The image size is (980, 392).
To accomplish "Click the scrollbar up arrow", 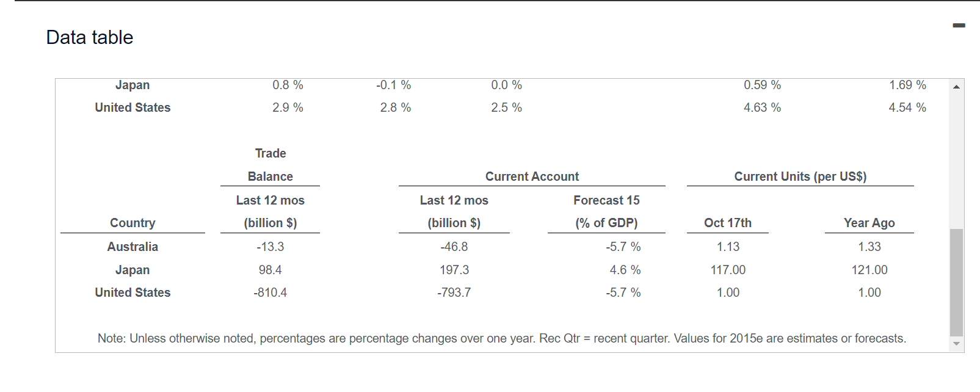I will 956,87.
